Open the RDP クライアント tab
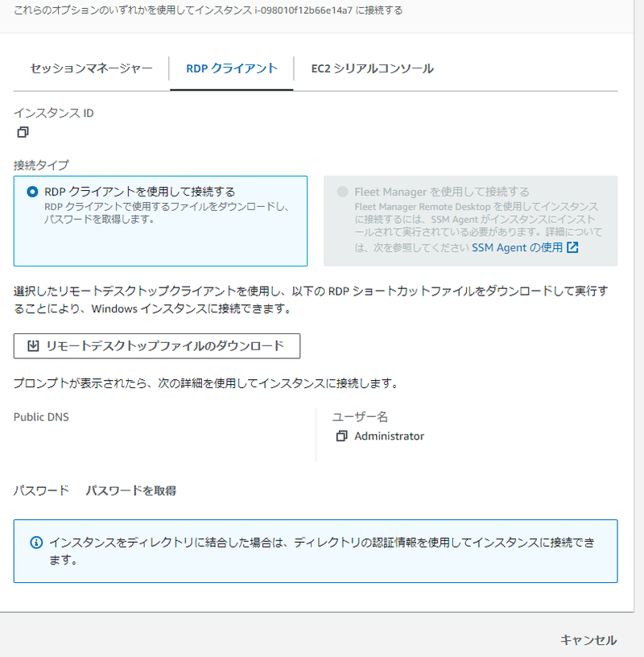 point(232,68)
